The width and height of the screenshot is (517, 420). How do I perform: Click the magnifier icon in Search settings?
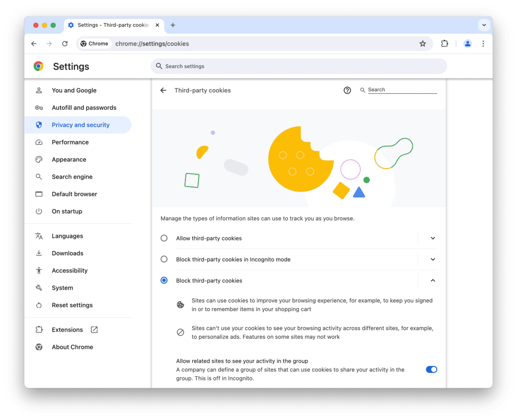pos(159,66)
